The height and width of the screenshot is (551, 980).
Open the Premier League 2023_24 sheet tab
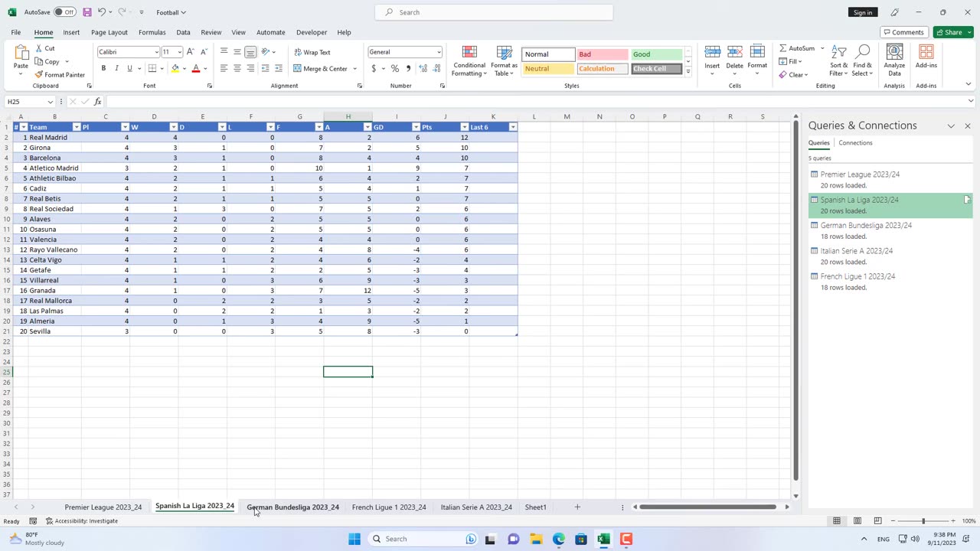pos(103,507)
